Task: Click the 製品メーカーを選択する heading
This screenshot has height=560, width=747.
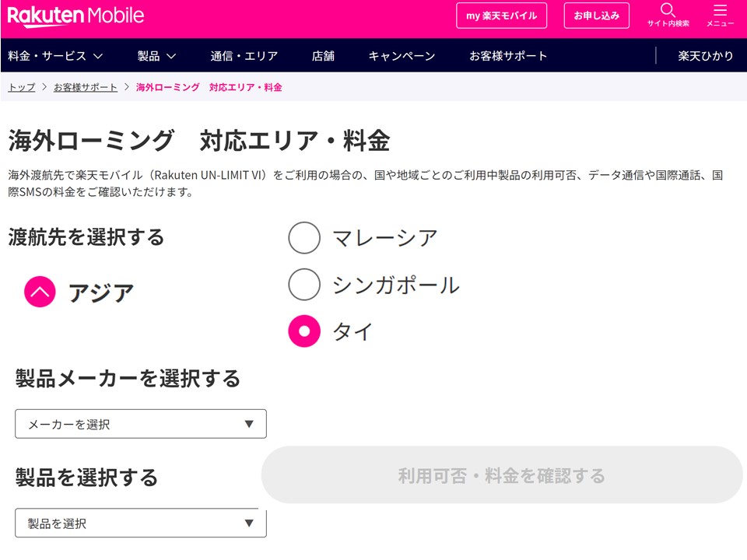Action: pyautogui.click(x=128, y=379)
